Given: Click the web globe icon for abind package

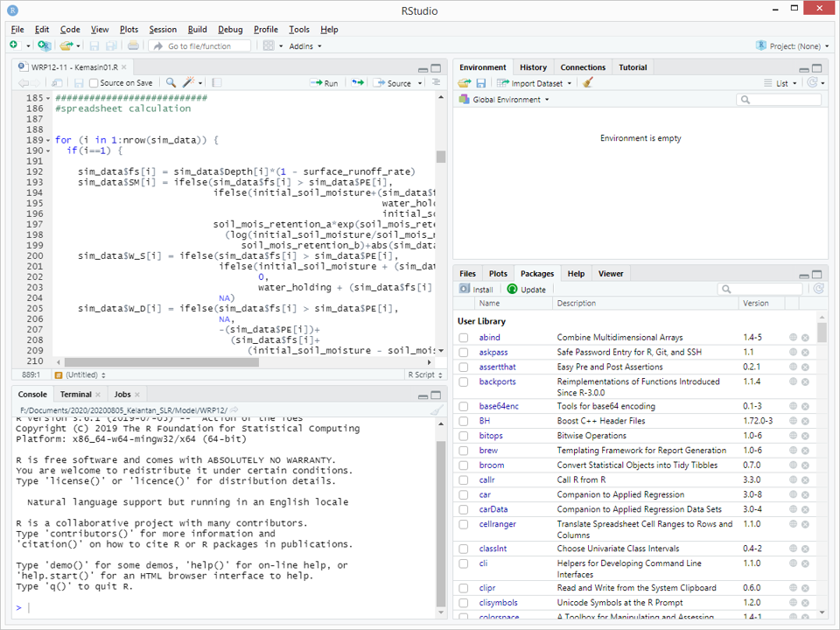Looking at the screenshot, I should [794, 337].
